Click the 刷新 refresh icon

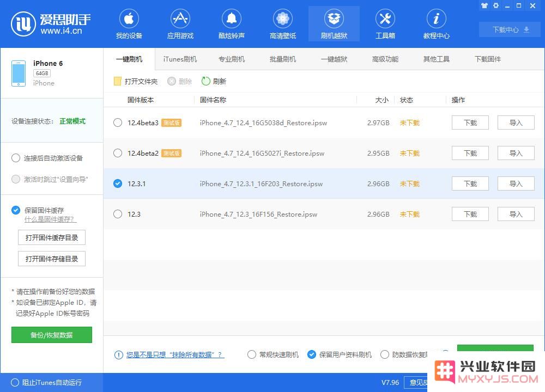click(x=206, y=81)
